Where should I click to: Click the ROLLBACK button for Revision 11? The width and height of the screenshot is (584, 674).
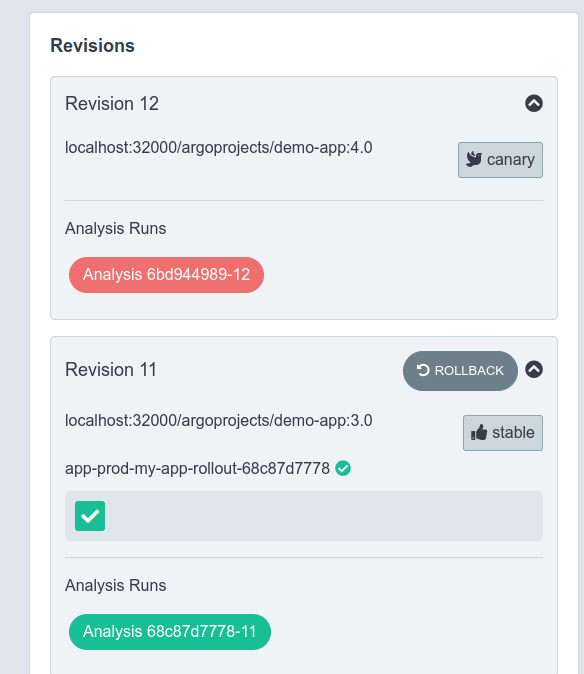click(x=460, y=371)
